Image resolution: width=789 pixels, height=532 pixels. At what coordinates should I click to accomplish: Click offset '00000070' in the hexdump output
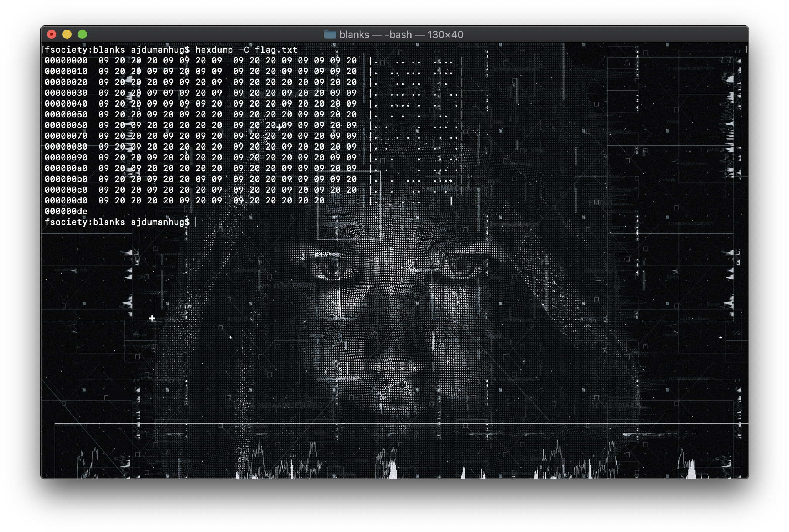(x=66, y=136)
